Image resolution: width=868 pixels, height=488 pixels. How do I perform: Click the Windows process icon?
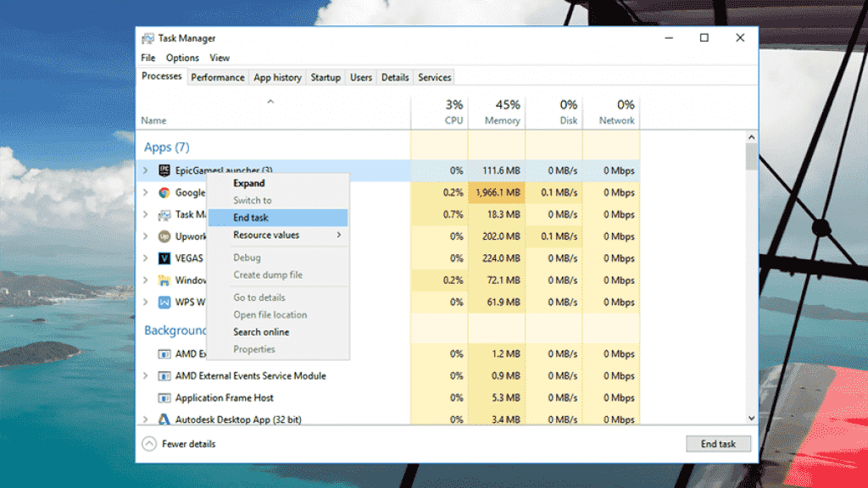(165, 280)
